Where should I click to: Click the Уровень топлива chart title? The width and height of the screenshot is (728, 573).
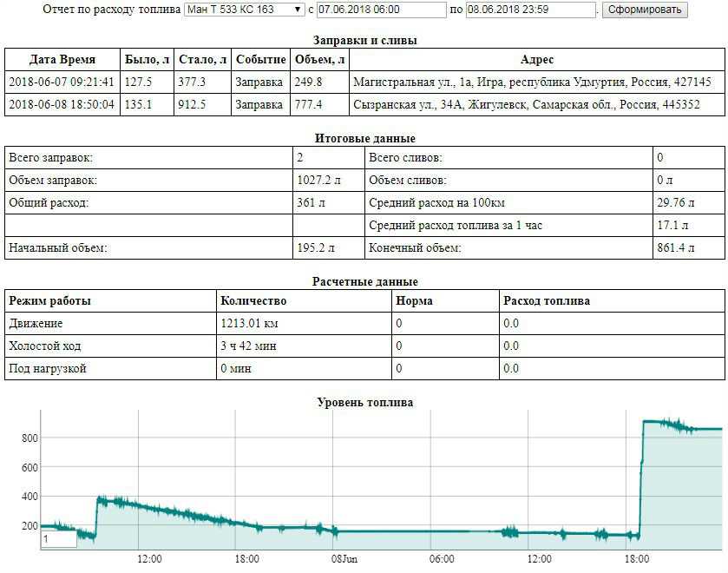coord(364,402)
